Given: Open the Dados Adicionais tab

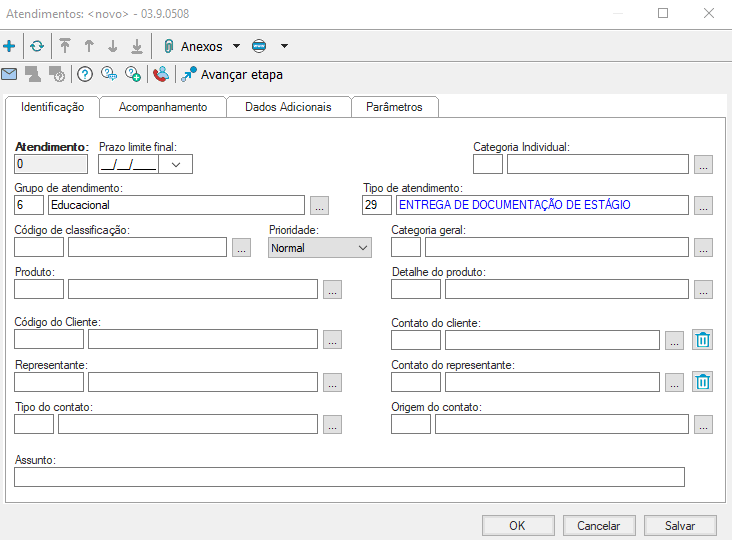Looking at the screenshot, I should (288, 107).
